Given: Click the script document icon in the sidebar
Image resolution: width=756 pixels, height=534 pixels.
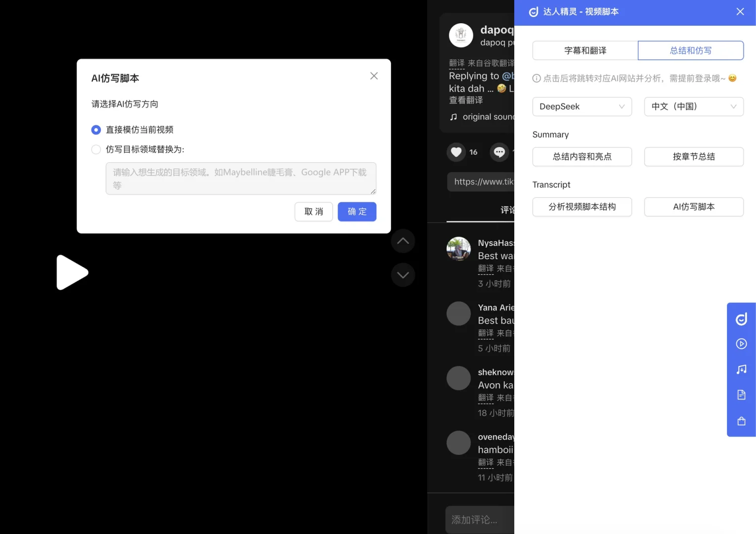Looking at the screenshot, I should (x=741, y=395).
